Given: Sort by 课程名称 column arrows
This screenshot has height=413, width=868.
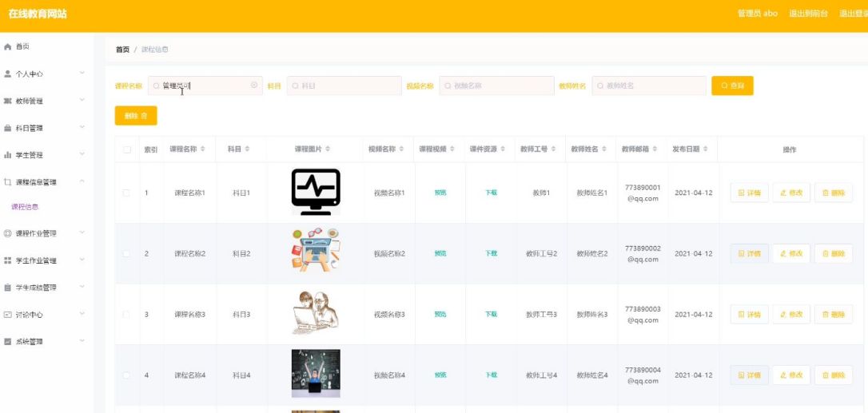Looking at the screenshot, I should pyautogui.click(x=202, y=149).
